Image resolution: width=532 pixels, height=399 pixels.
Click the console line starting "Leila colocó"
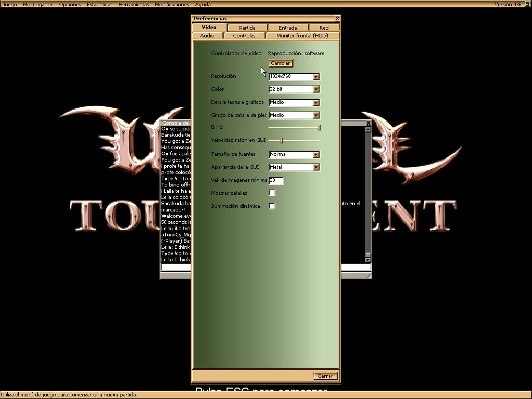pos(176,197)
